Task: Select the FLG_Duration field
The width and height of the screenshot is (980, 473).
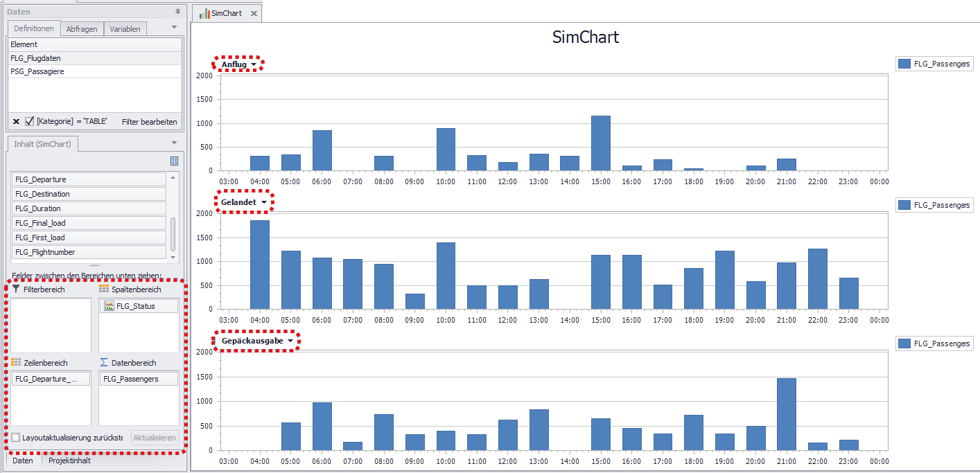Action: point(89,208)
